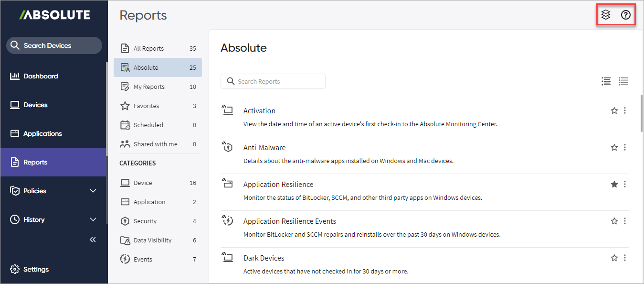This screenshot has height=284, width=644.
Task: Open more options for Anti-Malware report
Action: pyautogui.click(x=625, y=147)
